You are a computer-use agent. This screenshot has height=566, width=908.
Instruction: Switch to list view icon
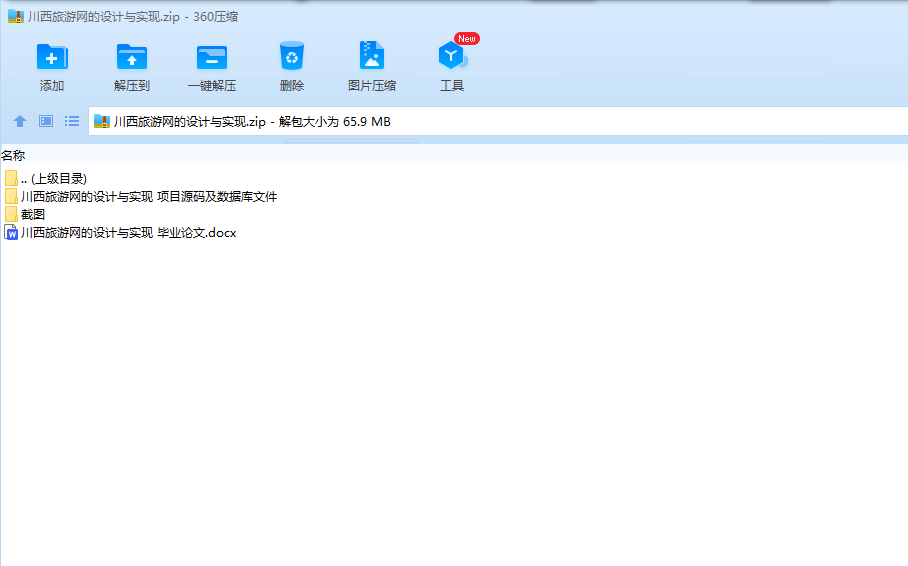[72, 121]
